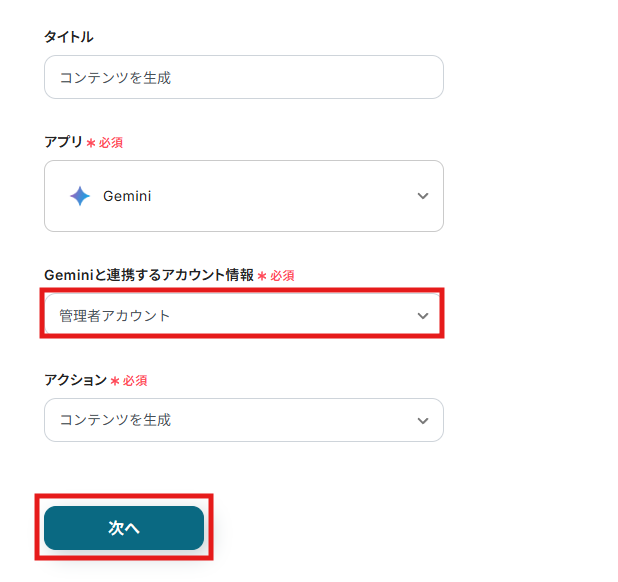Click the Gemini sparkle icon

click(80, 196)
